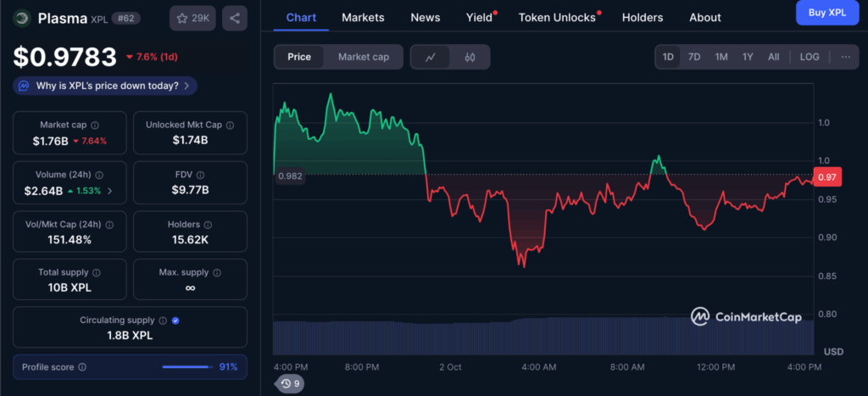The image size is (868, 396).
Task: Select the line chart icon
Action: pyautogui.click(x=431, y=57)
